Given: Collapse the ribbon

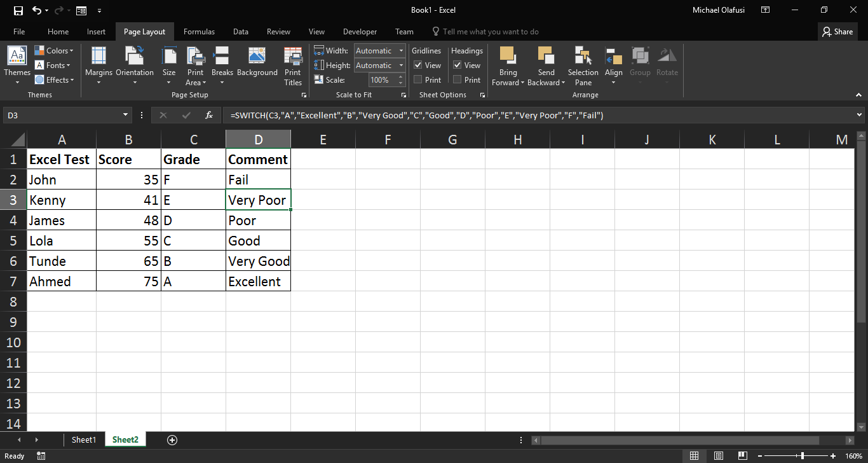Looking at the screenshot, I should (859, 95).
